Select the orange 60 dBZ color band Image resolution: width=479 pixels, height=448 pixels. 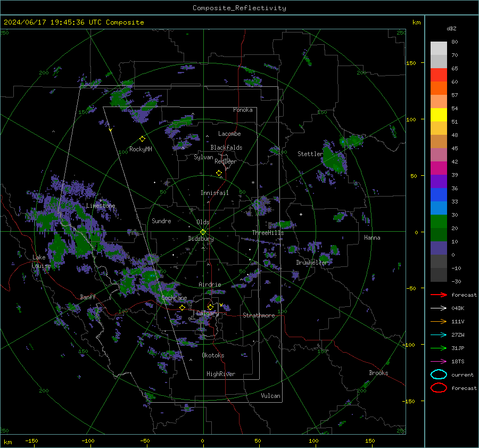tap(439, 88)
